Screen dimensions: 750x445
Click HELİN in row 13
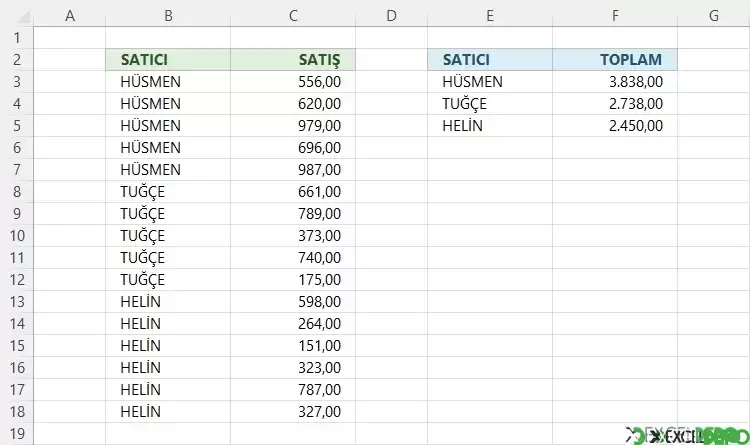(168, 302)
